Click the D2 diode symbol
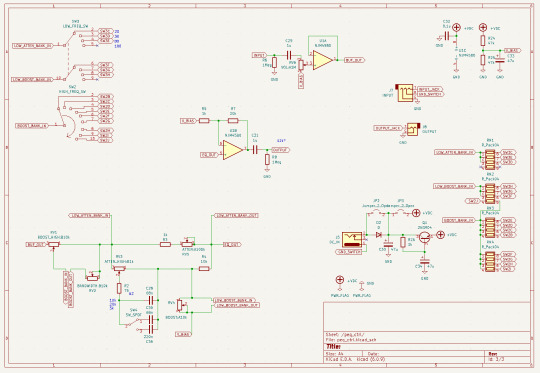This screenshot has height=373, width=540. click(379, 235)
